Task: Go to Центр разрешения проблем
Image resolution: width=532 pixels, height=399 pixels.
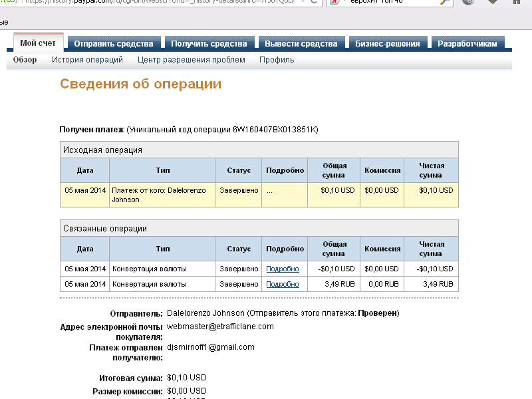Action: (192, 60)
